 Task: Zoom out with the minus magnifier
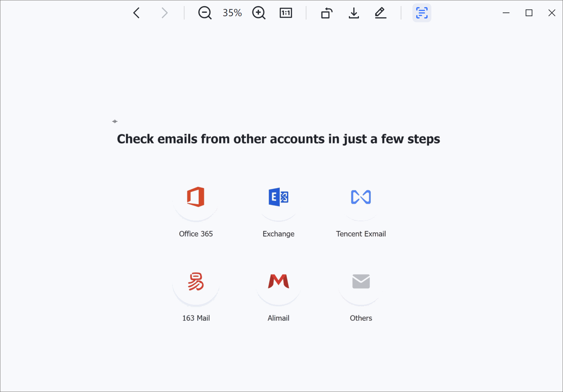[205, 13]
